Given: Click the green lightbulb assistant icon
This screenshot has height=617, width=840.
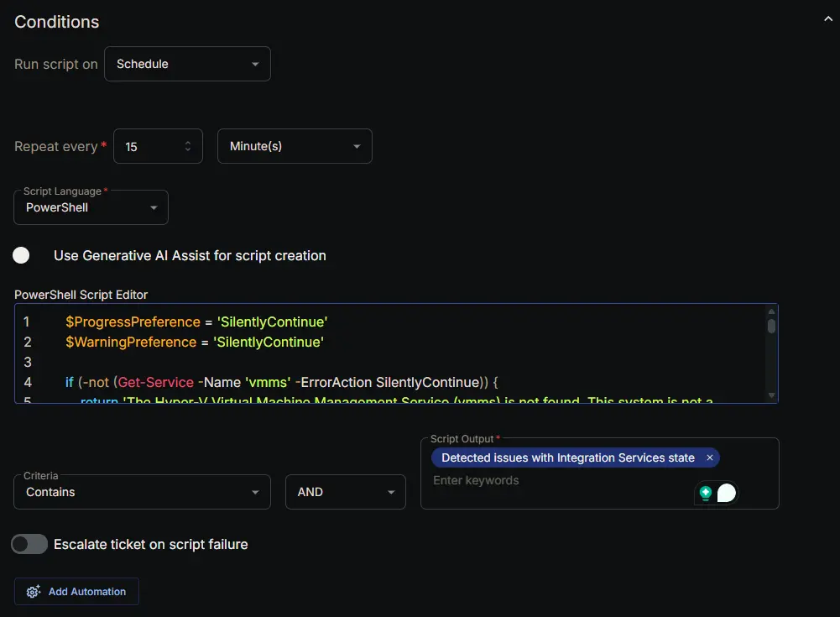Looking at the screenshot, I should coord(706,493).
